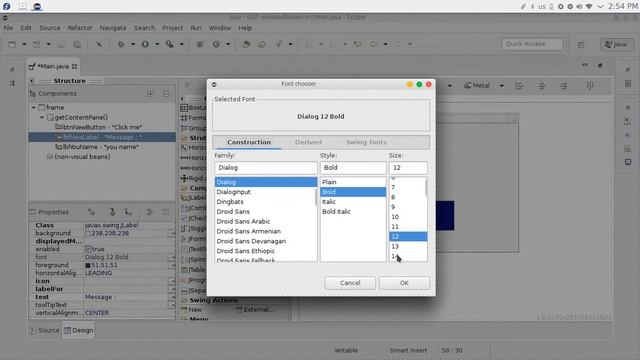Click the Size input field showing 12
This screenshot has width=640, height=360.
(x=408, y=168)
